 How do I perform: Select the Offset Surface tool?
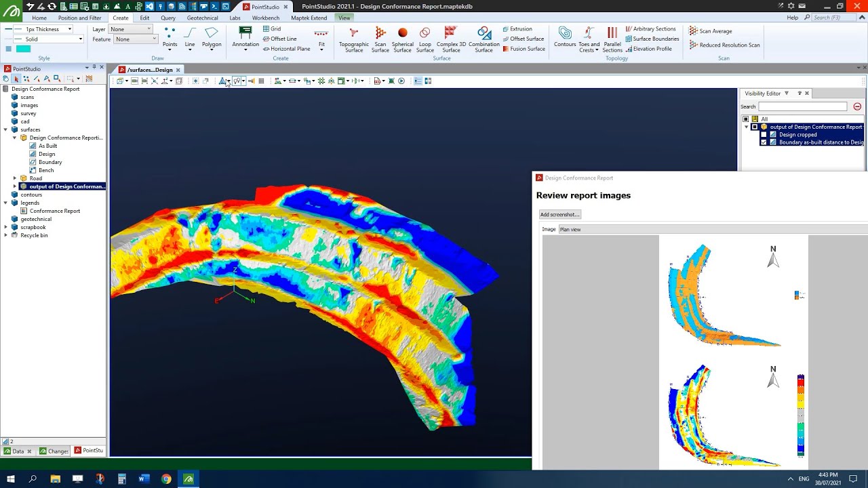coord(523,39)
